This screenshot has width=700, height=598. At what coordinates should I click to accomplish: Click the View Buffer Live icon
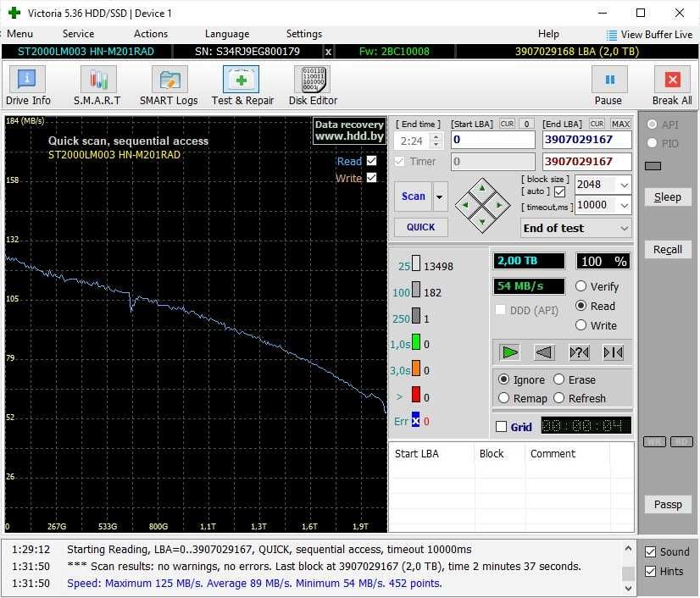point(612,35)
